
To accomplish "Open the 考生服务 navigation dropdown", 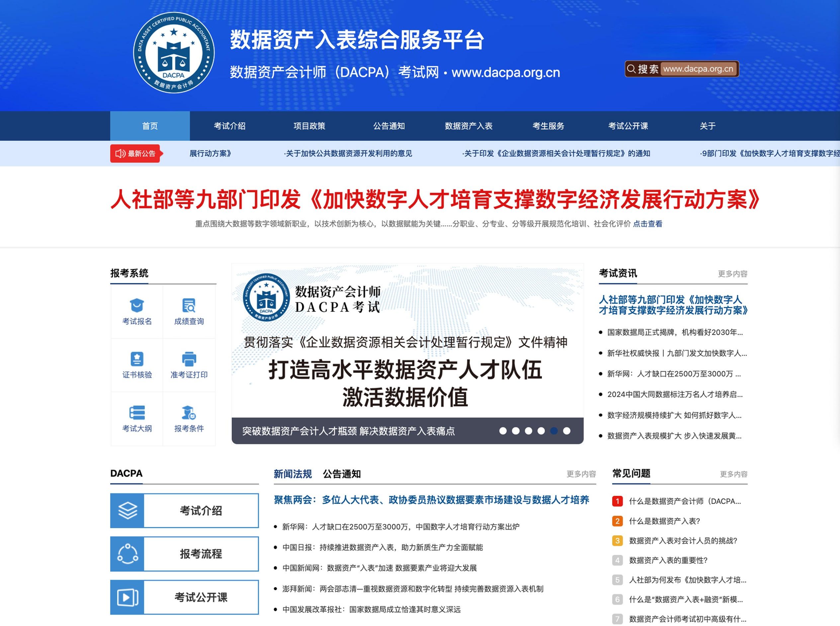I will coord(548,126).
